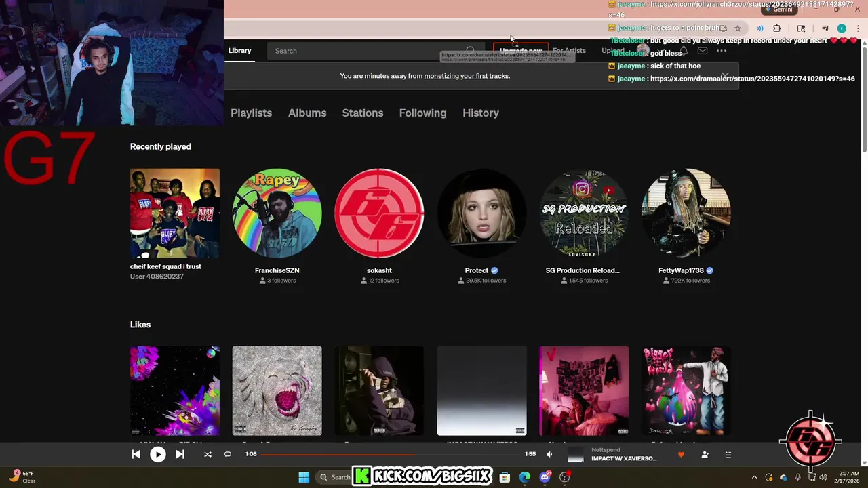Expand the system tray hidden icons chevron
Image resolution: width=868 pixels, height=488 pixels.
754,477
